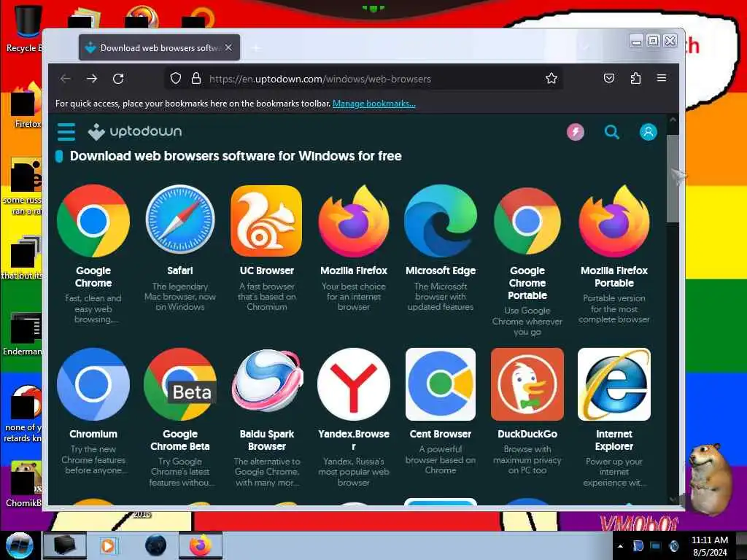747x560 pixels.
Task: Go forward one page
Action: [92, 79]
